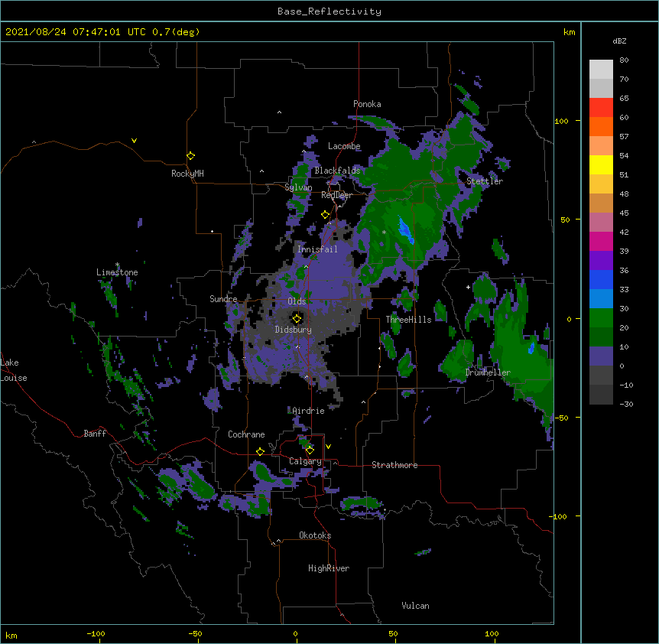Click the white caret marker beside Strathmore road
659x644 pixels.
335,463
